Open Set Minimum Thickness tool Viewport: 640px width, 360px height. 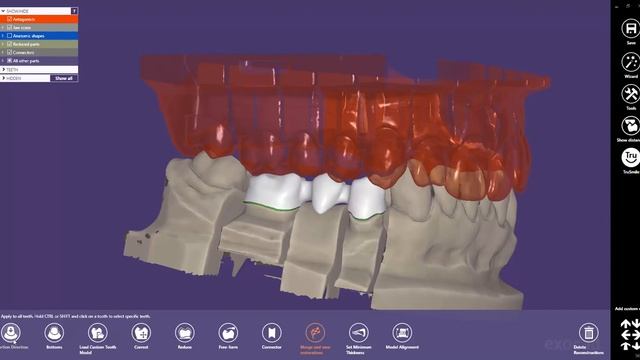pos(359,333)
